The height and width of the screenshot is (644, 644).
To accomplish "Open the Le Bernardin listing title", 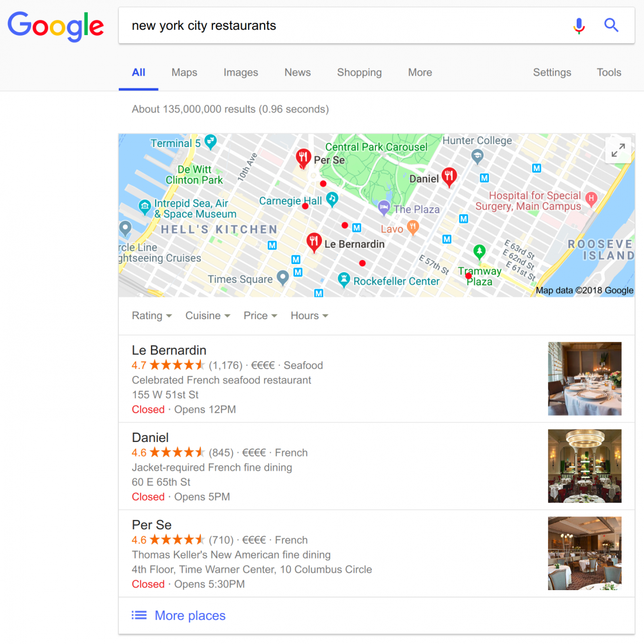I will point(169,350).
